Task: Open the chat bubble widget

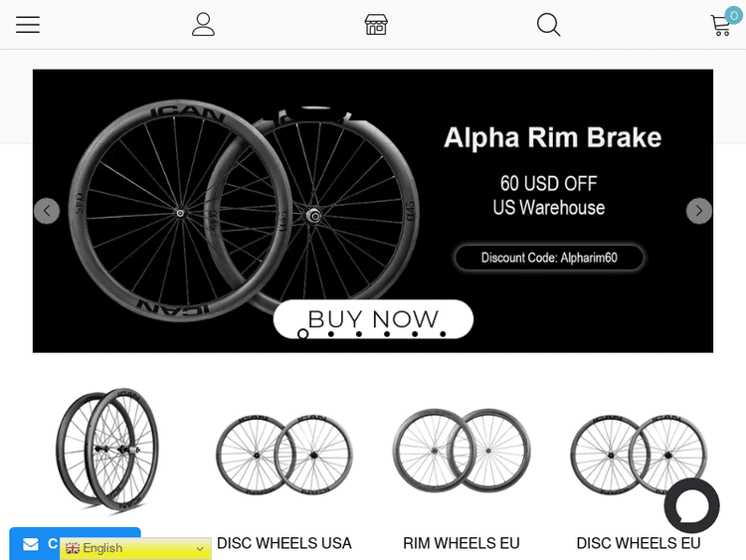Action: coord(691,505)
